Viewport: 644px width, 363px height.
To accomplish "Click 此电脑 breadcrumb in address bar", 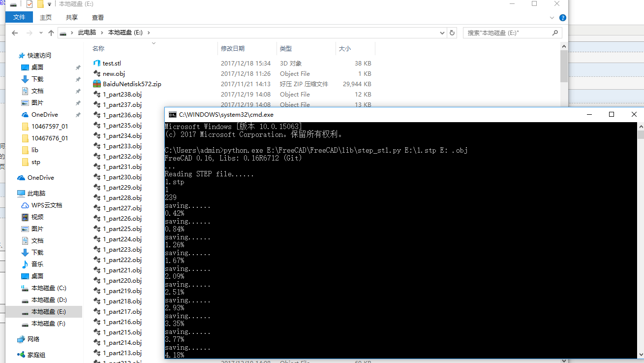I will [87, 33].
